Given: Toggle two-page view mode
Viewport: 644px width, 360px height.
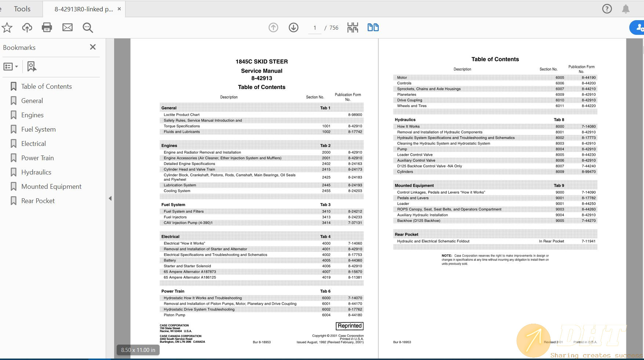Looking at the screenshot, I should [373, 27].
